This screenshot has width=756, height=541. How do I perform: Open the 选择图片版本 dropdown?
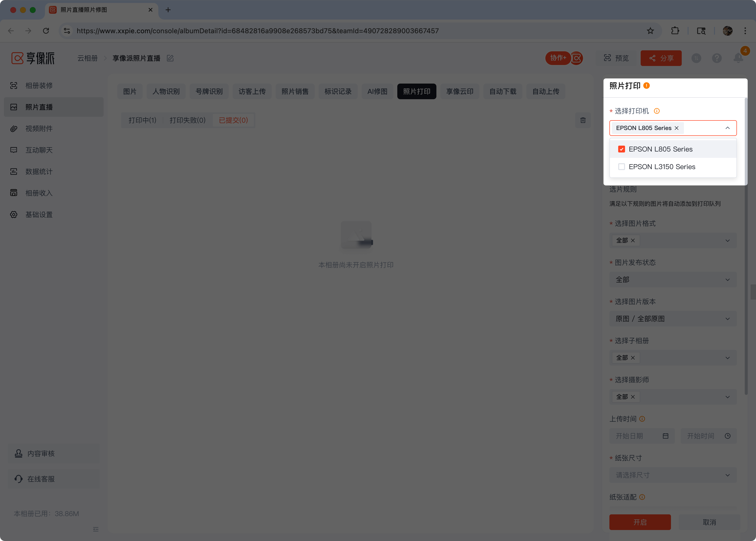tap(673, 319)
